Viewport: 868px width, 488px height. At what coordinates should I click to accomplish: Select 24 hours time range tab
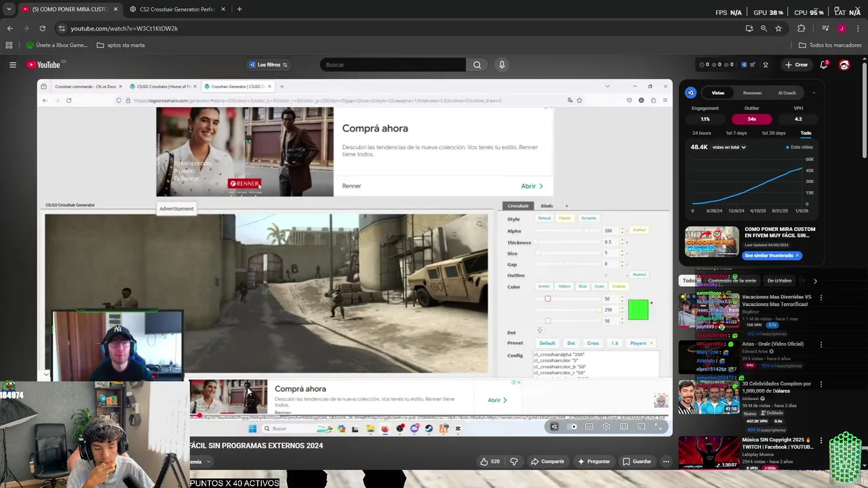coord(701,134)
